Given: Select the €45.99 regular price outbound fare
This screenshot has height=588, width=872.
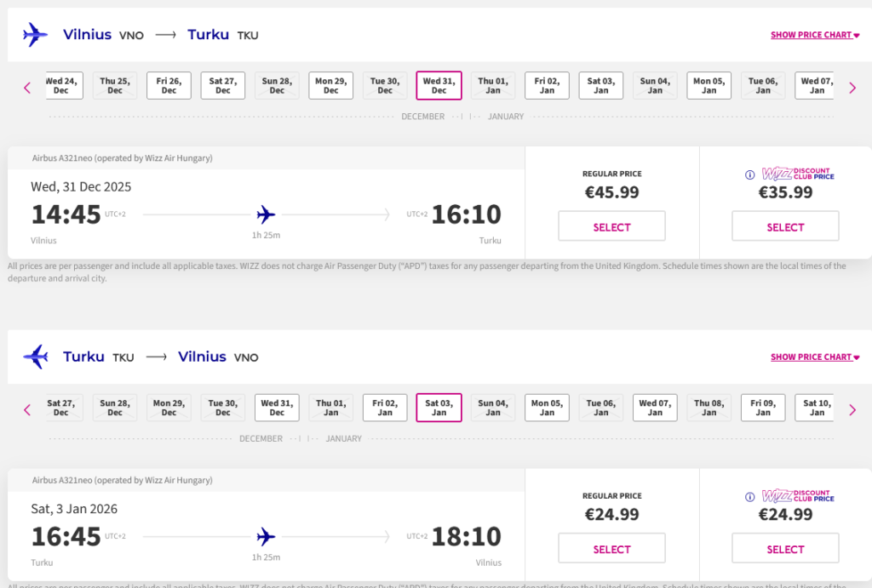Looking at the screenshot, I should coord(611,227).
